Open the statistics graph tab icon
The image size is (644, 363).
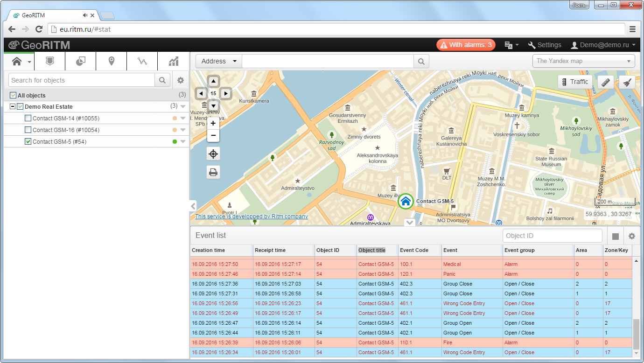click(174, 61)
